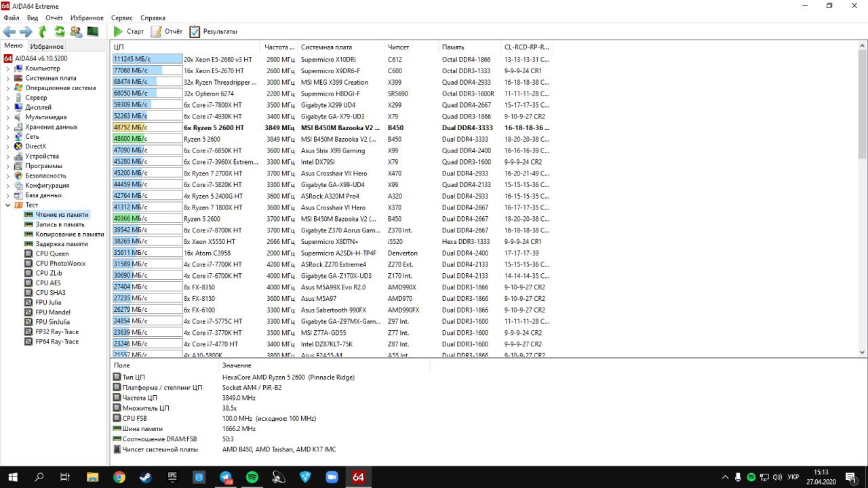Switch to the Избранное sidebar tab

(x=47, y=46)
